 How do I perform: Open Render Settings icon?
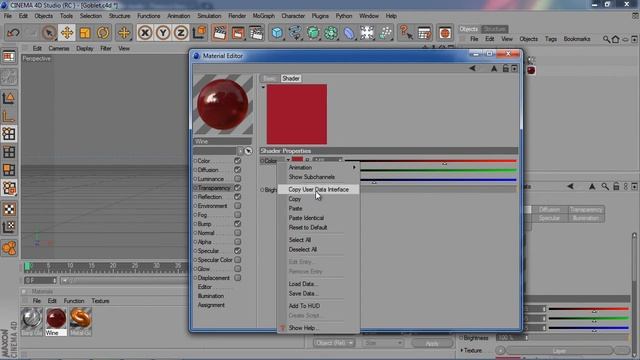256,33
